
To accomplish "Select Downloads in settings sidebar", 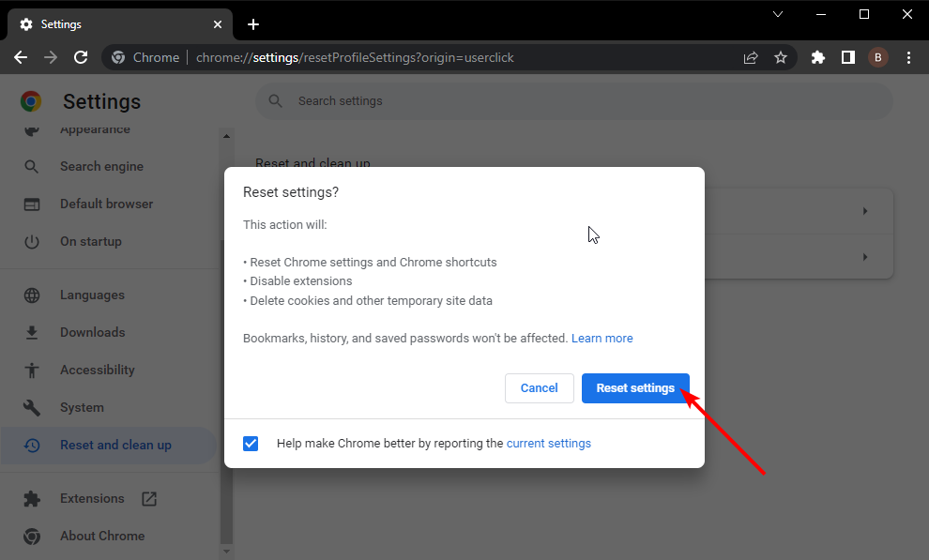I will 92,332.
